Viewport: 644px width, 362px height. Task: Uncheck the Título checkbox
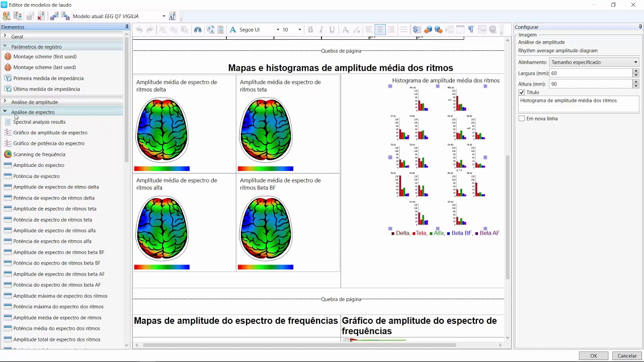pos(522,93)
